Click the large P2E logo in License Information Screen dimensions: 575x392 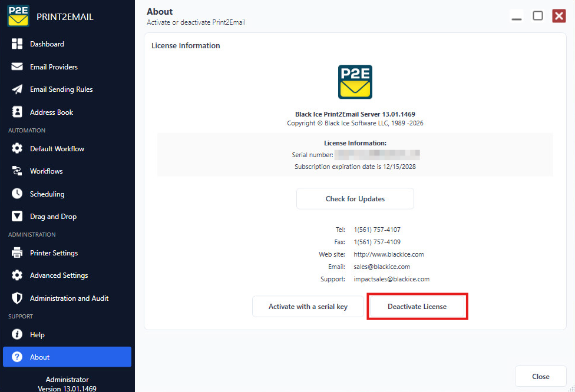pyautogui.click(x=355, y=82)
